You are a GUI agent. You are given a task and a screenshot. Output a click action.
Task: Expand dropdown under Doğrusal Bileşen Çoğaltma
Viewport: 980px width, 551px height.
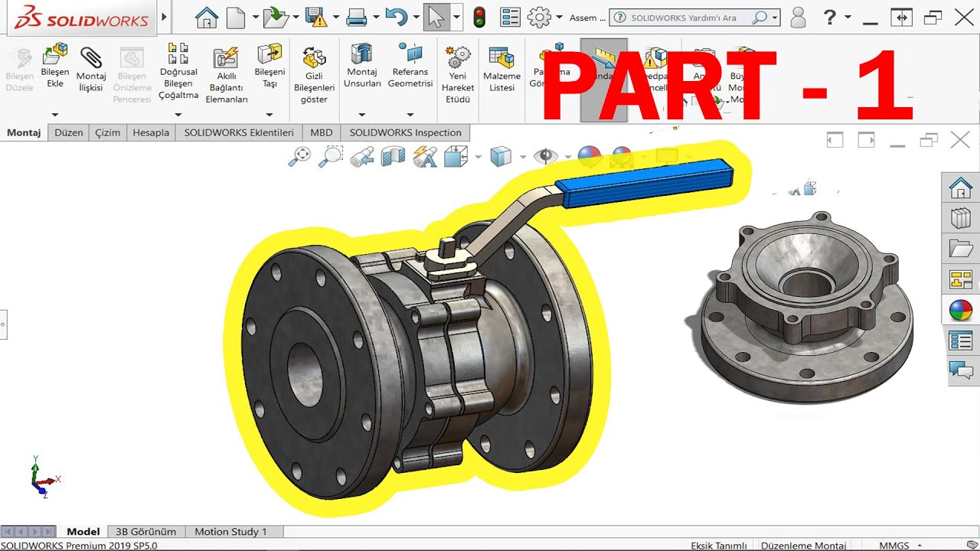pyautogui.click(x=178, y=115)
